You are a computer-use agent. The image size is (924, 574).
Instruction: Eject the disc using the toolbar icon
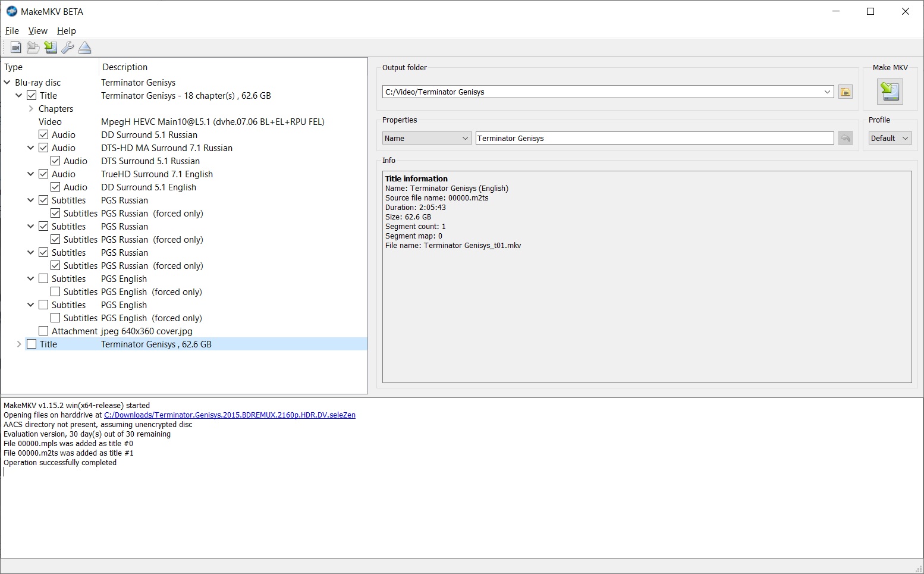85,48
